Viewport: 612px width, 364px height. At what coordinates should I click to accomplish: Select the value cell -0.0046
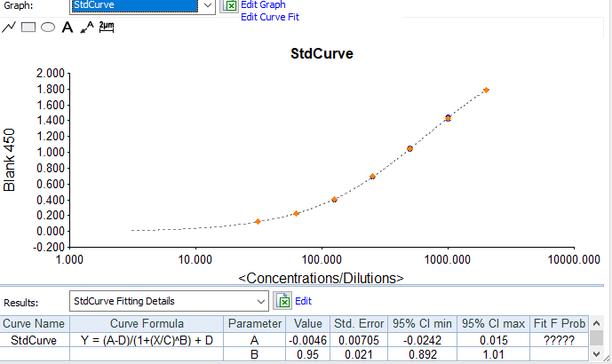pos(308,340)
